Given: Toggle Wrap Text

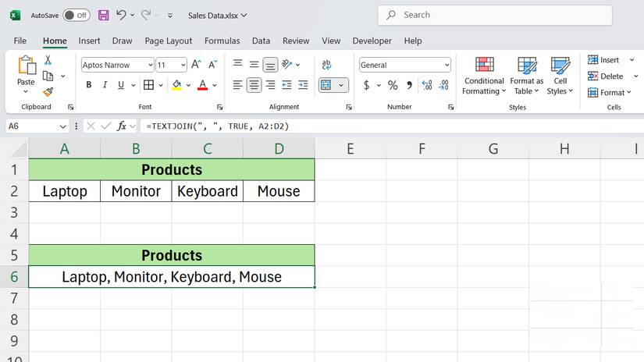Looking at the screenshot, I should point(326,65).
